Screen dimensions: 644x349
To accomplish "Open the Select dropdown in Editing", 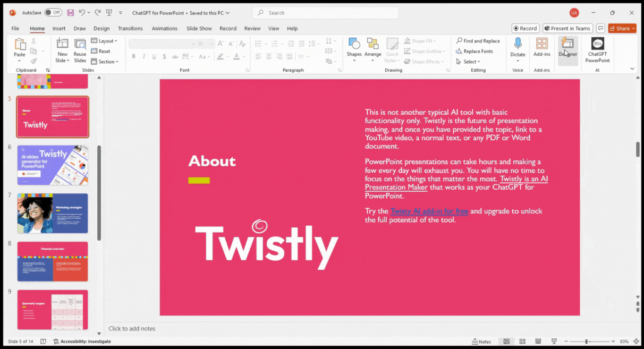I will [x=468, y=62].
